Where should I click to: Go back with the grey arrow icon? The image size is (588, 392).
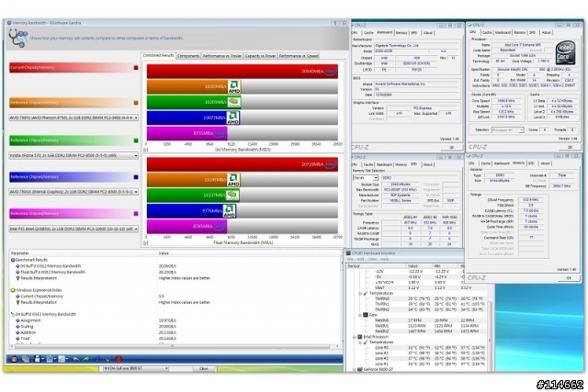[x=75, y=359]
